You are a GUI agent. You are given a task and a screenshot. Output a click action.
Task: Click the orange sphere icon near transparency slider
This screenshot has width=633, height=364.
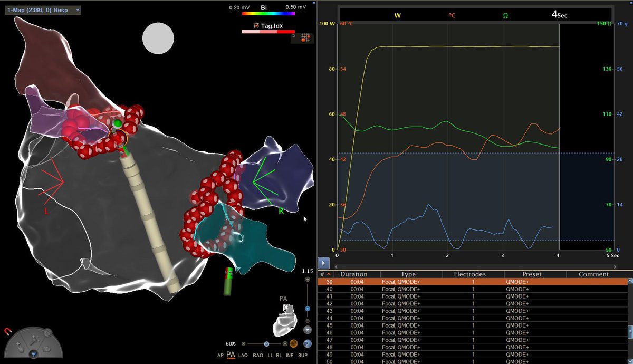tap(293, 343)
